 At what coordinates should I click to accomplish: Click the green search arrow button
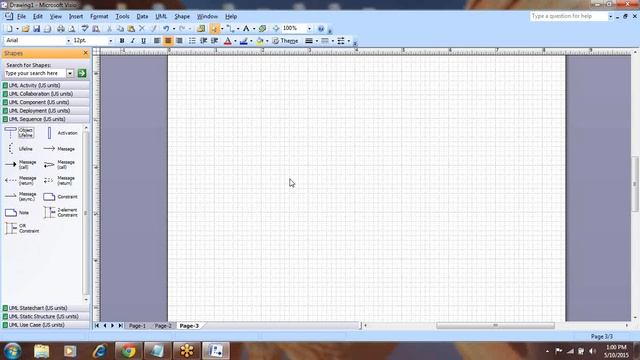pyautogui.click(x=82, y=73)
